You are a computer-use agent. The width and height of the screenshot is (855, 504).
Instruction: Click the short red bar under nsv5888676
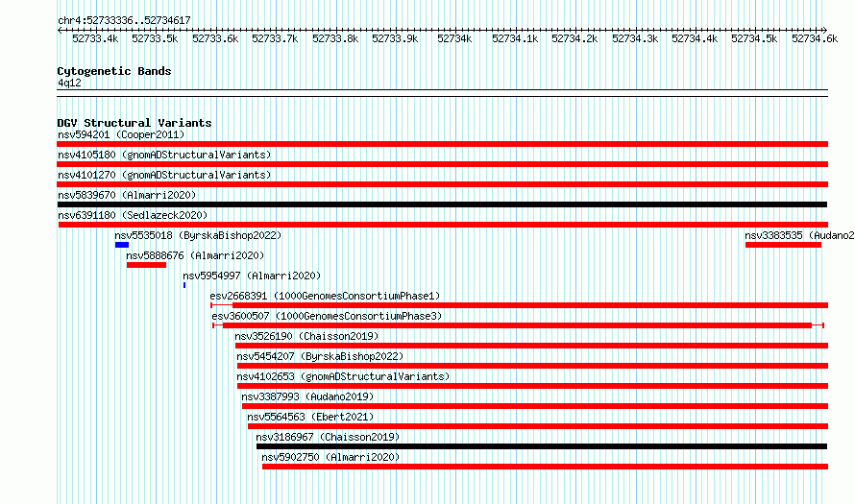click(x=146, y=265)
